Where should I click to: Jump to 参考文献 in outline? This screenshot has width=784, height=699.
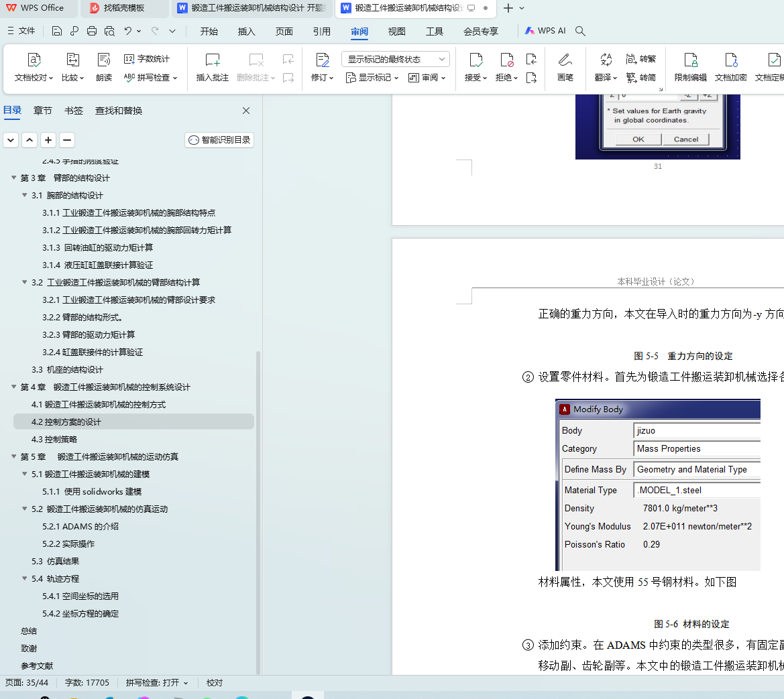pos(36,665)
